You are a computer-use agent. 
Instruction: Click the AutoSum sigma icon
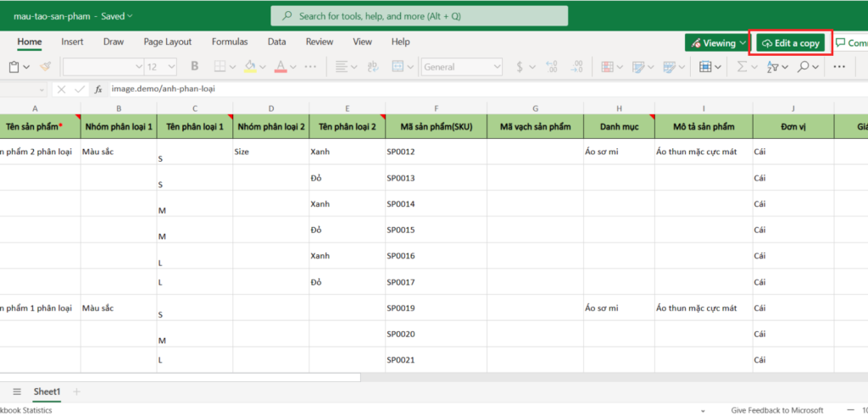[x=743, y=67]
